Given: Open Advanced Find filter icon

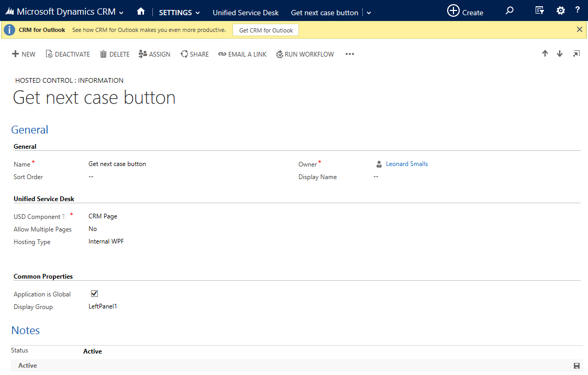Looking at the screenshot, I should click(x=540, y=10).
